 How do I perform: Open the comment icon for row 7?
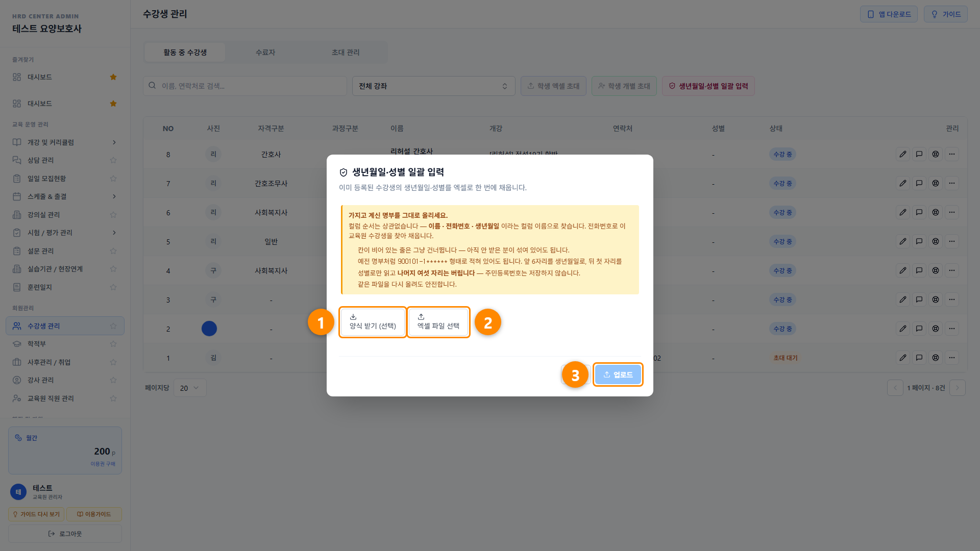click(x=919, y=183)
